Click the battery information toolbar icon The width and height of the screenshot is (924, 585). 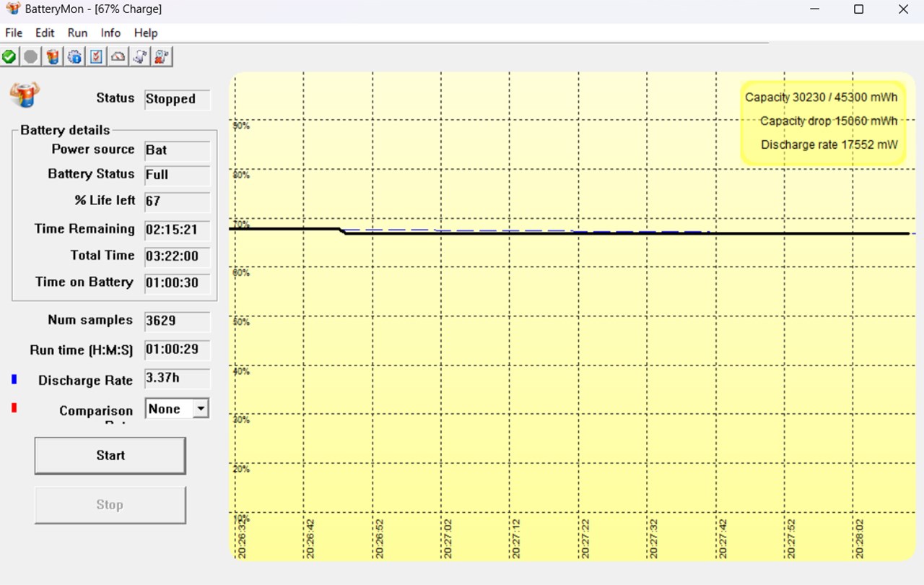[x=53, y=56]
